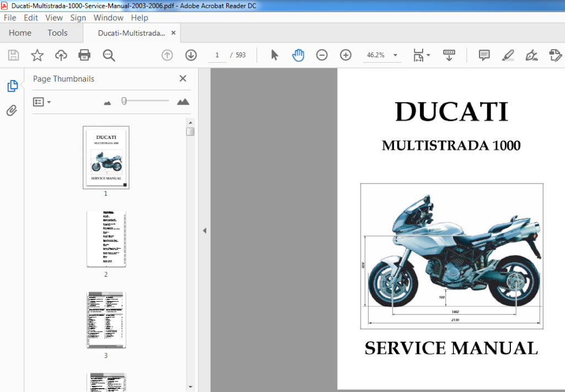Image resolution: width=565 pixels, height=392 pixels.
Task: Open the zoom percentage dropdown
Action: (x=395, y=55)
